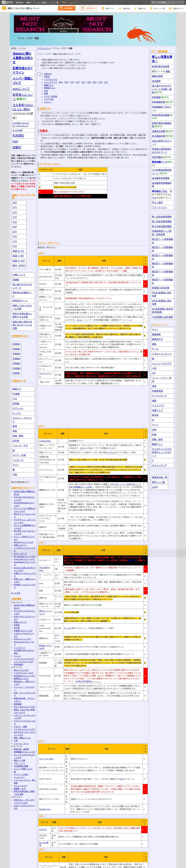The height and width of the screenshot is (868, 186).
Task: Open the 新しい言葉を報告！ link
Action: (162, 59)
